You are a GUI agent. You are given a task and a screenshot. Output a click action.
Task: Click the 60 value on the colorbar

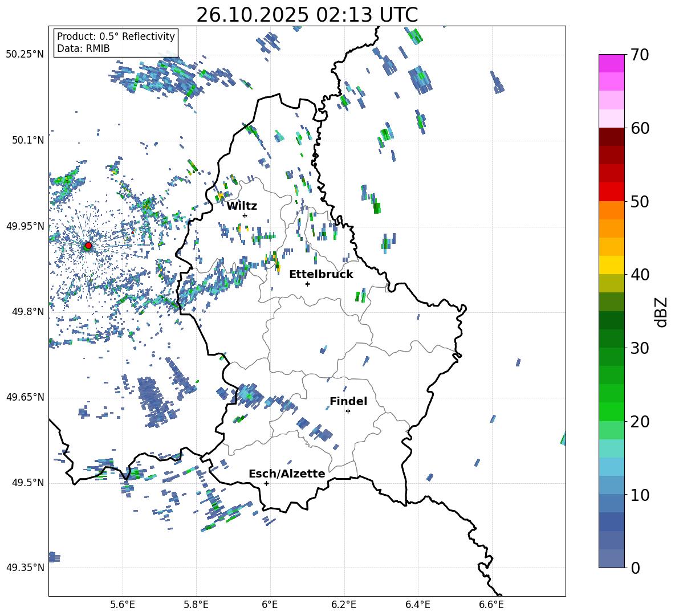(x=641, y=128)
